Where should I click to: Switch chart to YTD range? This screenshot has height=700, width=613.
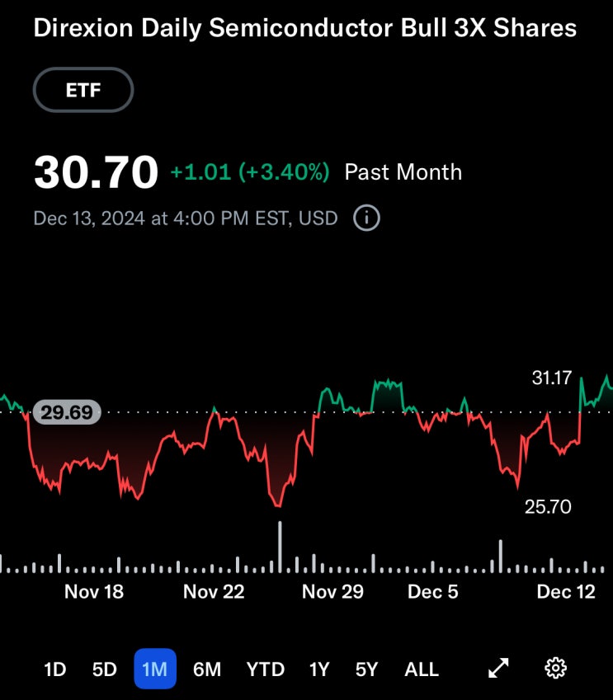[266, 669]
